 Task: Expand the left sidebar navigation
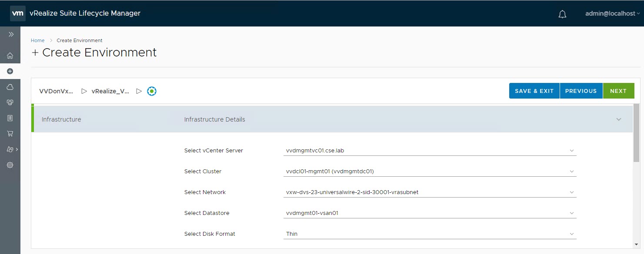(x=11, y=34)
